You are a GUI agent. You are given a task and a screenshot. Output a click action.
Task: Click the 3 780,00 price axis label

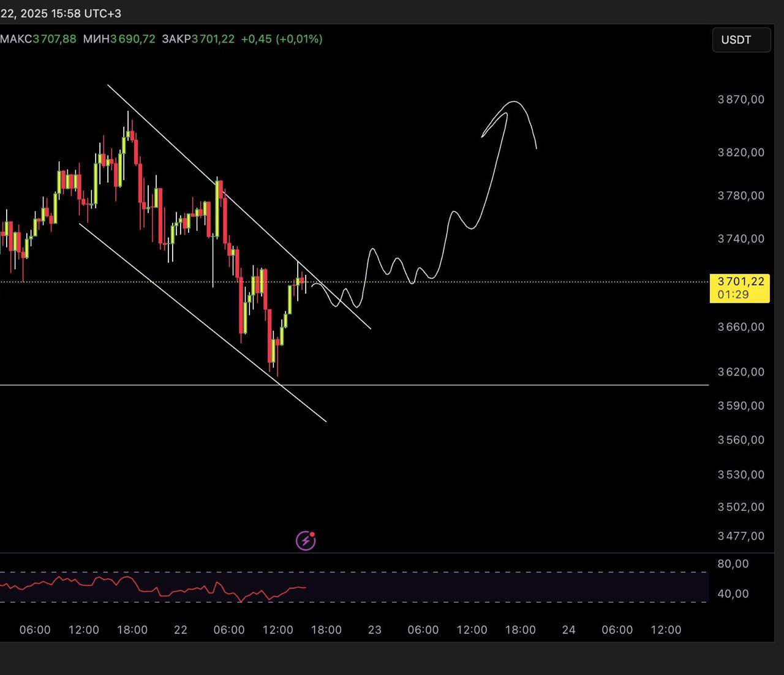pyautogui.click(x=741, y=195)
